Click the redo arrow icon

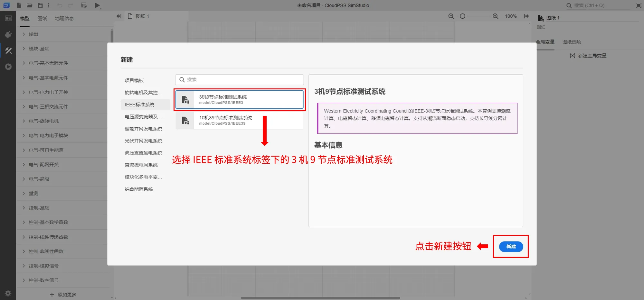tap(71, 5)
